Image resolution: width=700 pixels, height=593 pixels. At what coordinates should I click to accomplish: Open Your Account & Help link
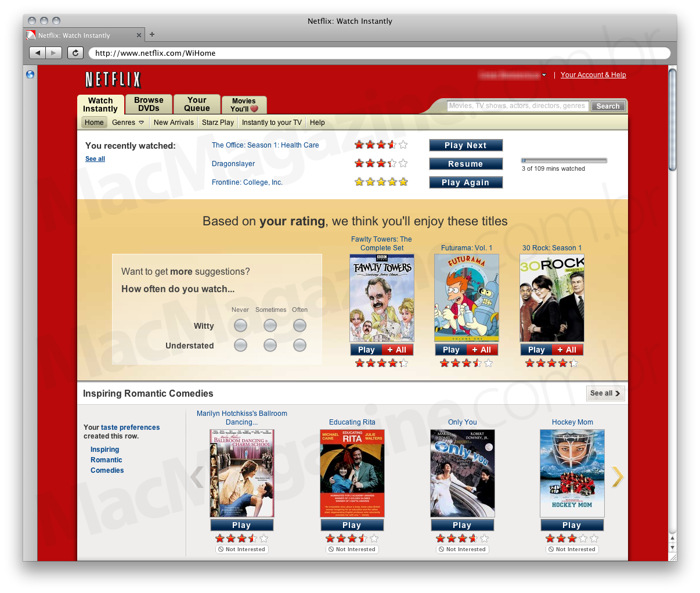(x=593, y=75)
